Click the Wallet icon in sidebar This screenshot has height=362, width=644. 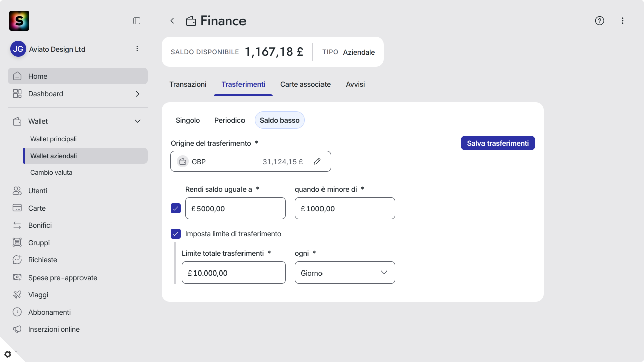[17, 121]
